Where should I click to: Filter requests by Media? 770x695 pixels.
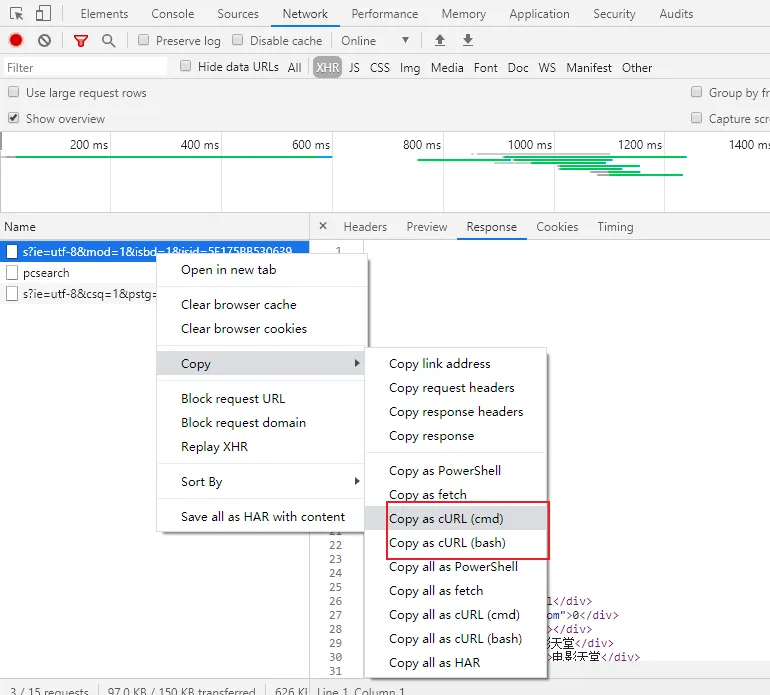point(447,68)
